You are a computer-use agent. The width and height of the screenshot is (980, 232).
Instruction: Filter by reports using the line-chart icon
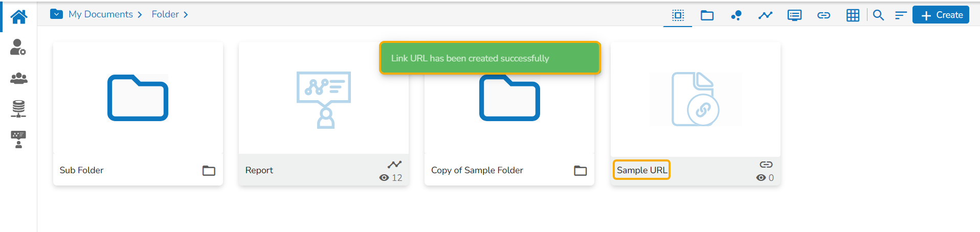765,15
